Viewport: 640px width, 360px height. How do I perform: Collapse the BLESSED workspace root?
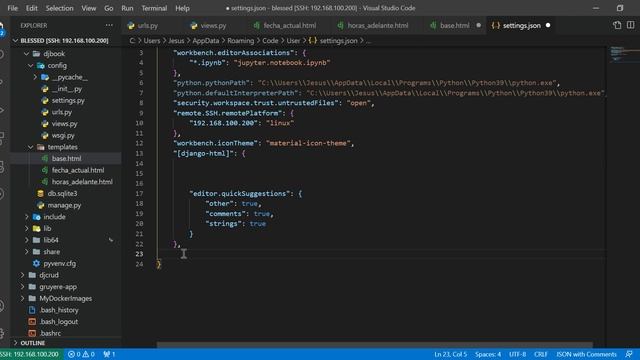point(16,40)
